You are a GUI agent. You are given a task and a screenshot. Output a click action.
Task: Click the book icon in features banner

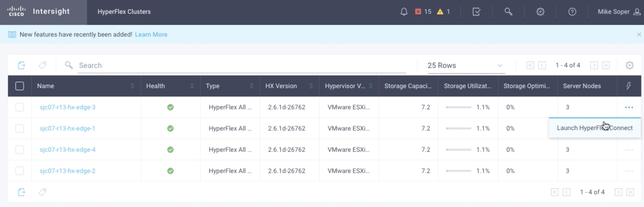click(12, 34)
